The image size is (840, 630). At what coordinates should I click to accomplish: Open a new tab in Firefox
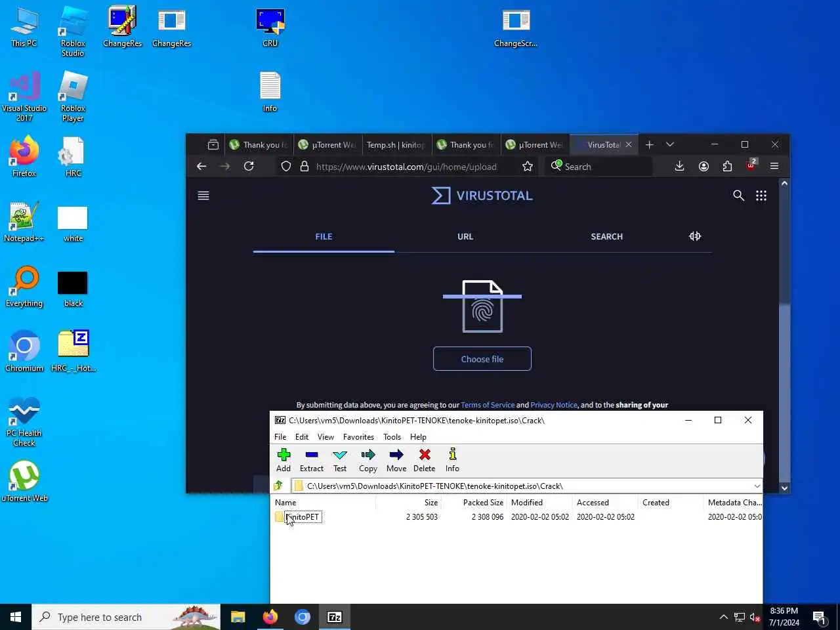pos(650,145)
